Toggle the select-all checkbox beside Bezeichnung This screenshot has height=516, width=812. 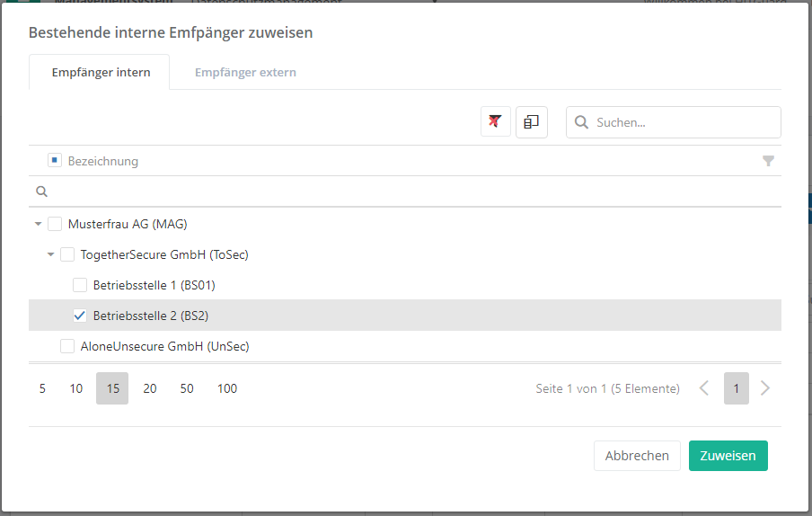tap(55, 161)
